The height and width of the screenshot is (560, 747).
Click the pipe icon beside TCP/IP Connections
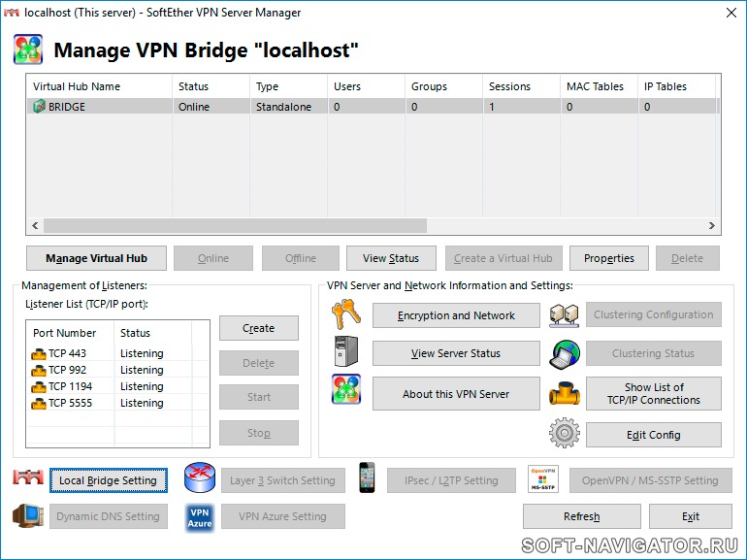click(565, 393)
